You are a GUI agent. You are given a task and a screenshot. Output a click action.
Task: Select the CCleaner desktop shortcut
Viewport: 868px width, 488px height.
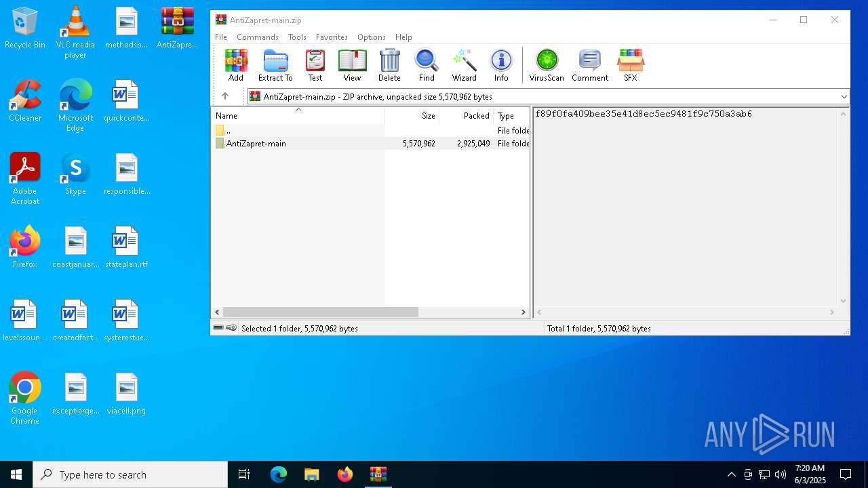tap(25, 101)
